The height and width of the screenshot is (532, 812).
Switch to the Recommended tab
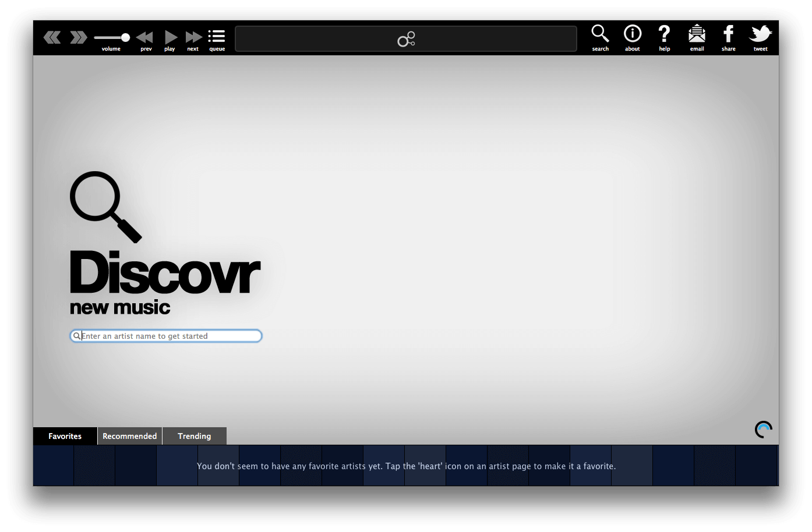(x=129, y=436)
